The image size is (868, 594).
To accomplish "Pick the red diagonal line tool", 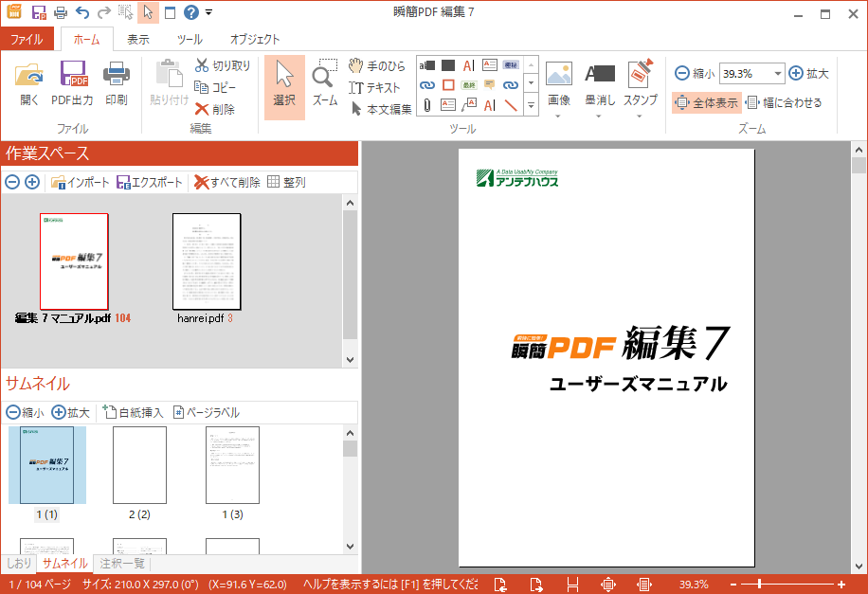I will pos(511,105).
